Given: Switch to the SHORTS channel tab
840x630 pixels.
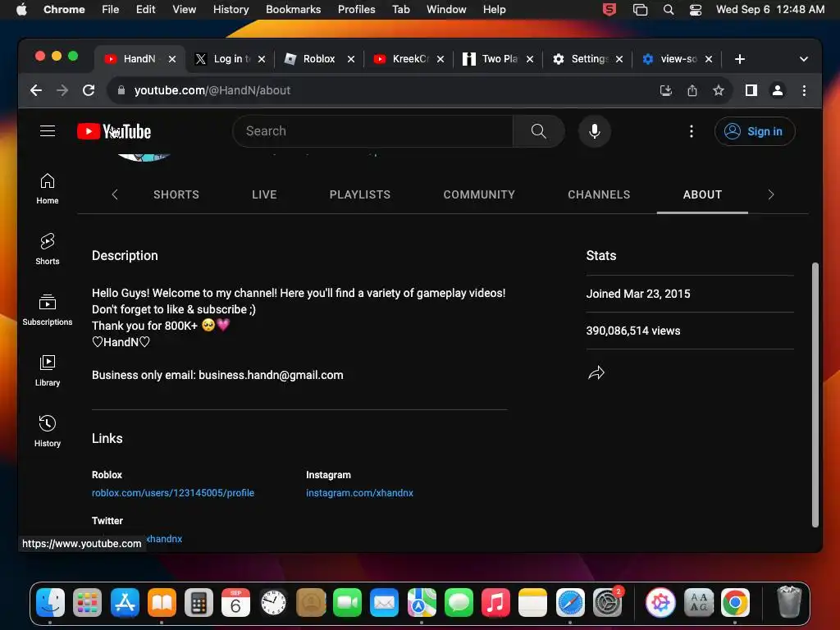Looking at the screenshot, I should (176, 194).
